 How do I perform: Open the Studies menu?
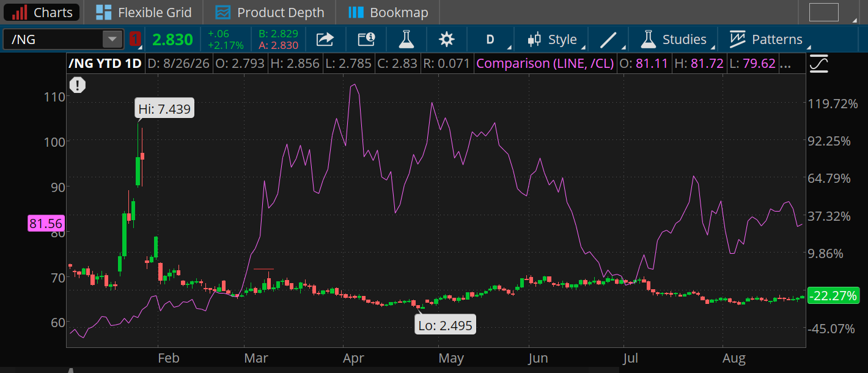[x=673, y=40]
